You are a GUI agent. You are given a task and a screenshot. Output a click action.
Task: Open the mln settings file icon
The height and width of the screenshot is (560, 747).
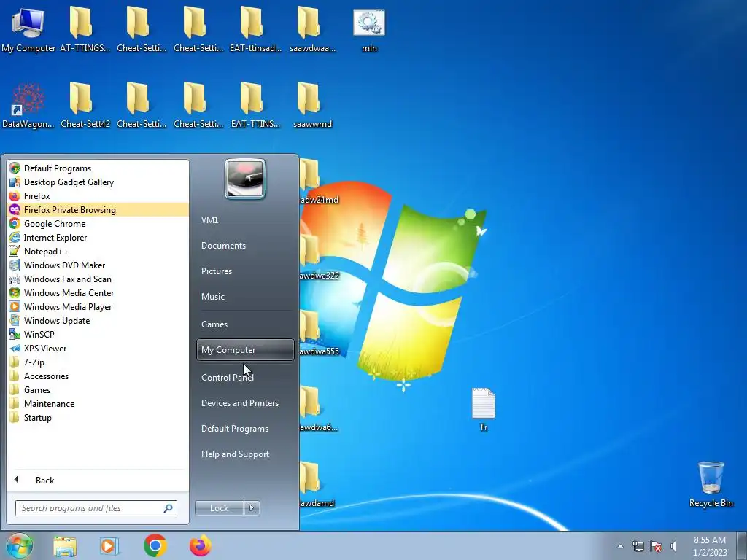pyautogui.click(x=369, y=29)
